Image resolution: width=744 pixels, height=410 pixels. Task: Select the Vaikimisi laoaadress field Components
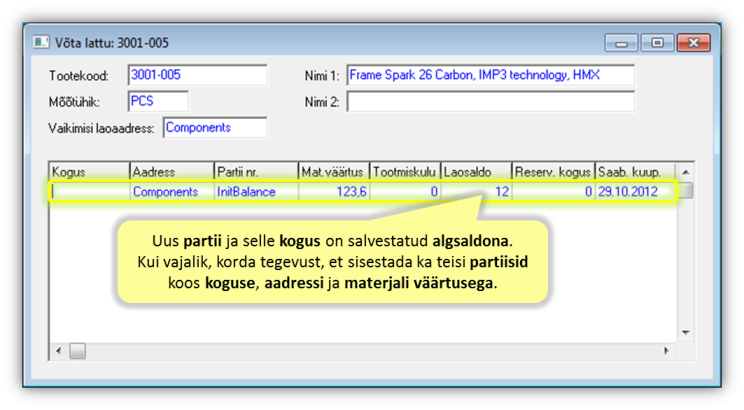pos(215,128)
